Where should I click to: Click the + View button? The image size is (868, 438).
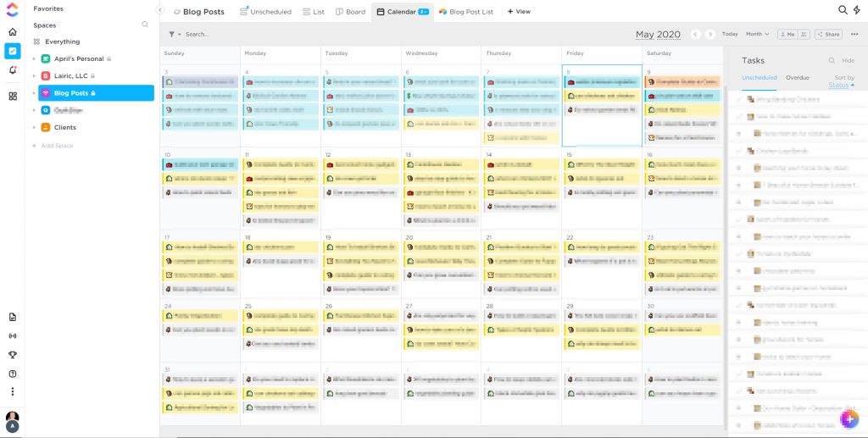click(x=519, y=12)
